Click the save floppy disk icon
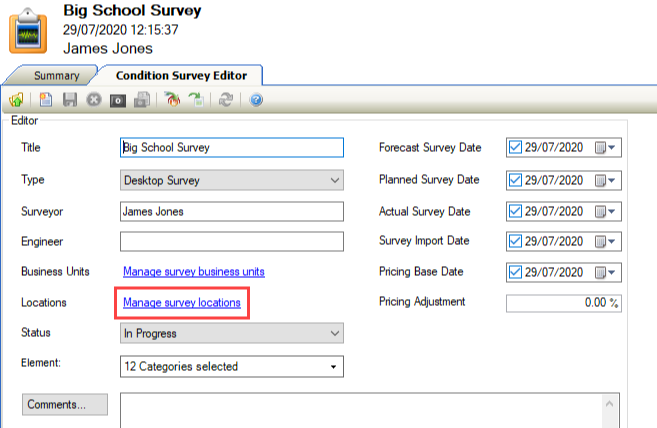657x428 pixels. [x=70, y=100]
